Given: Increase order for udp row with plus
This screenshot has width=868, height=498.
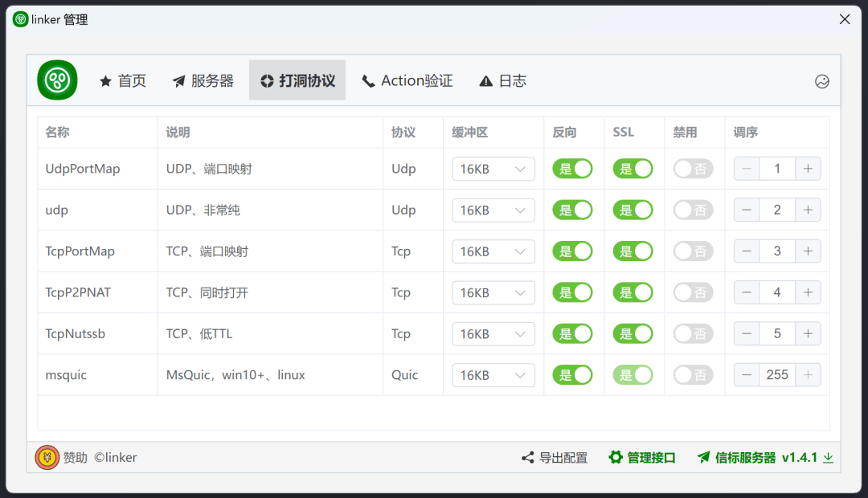Looking at the screenshot, I should [808, 210].
